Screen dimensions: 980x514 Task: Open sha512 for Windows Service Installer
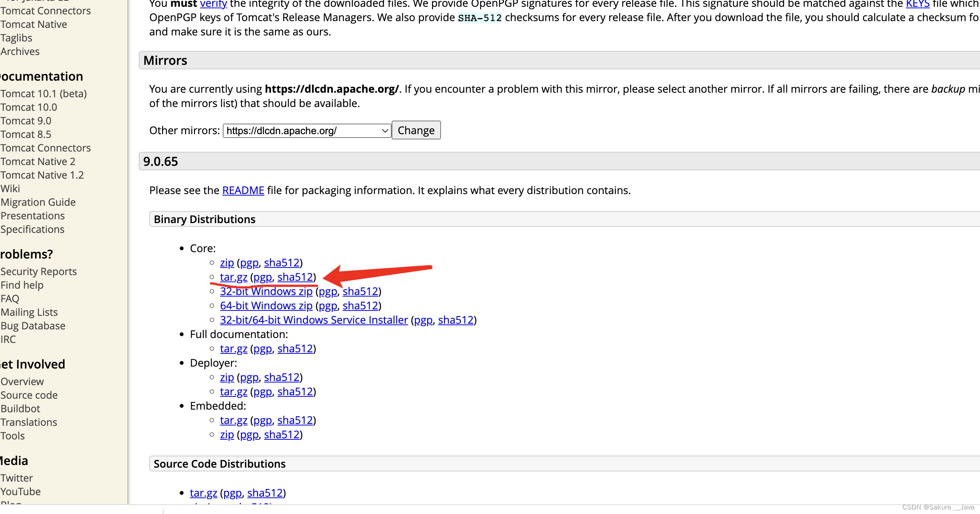click(455, 320)
